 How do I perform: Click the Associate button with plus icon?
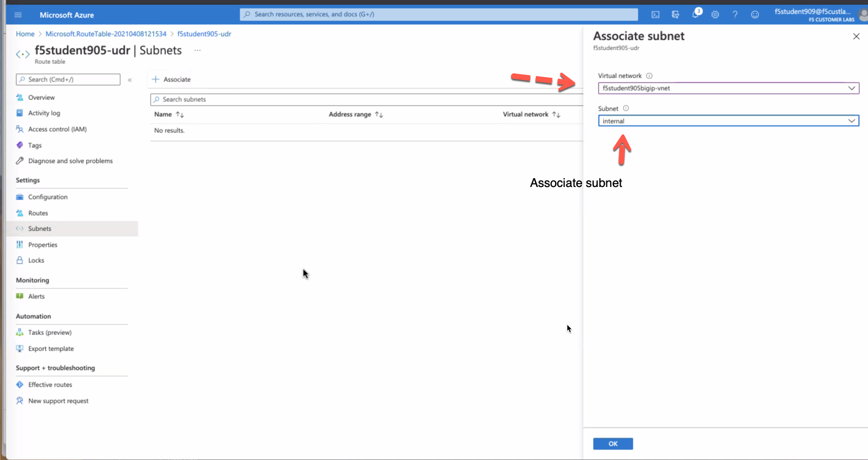171,79
